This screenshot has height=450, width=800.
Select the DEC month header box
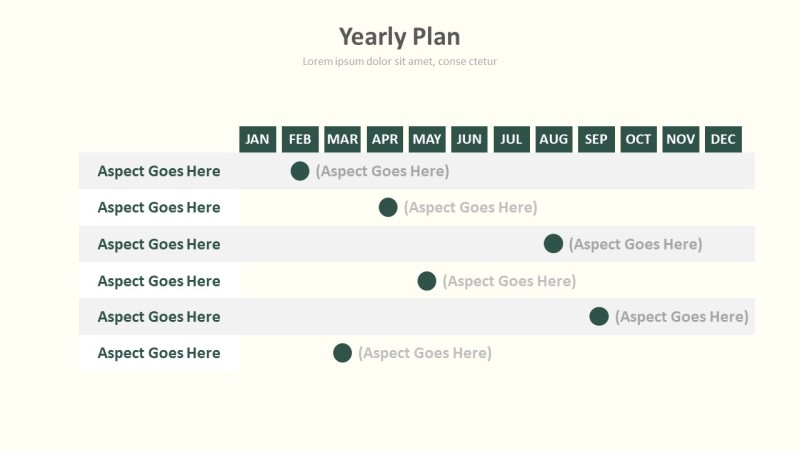(723, 139)
